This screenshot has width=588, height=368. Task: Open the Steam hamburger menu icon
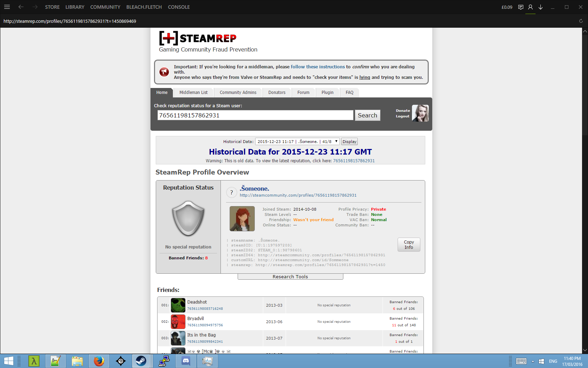tap(7, 7)
